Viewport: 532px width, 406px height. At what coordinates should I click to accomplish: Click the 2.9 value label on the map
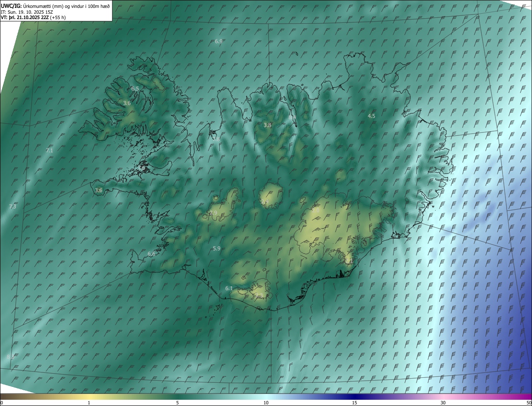213,213
